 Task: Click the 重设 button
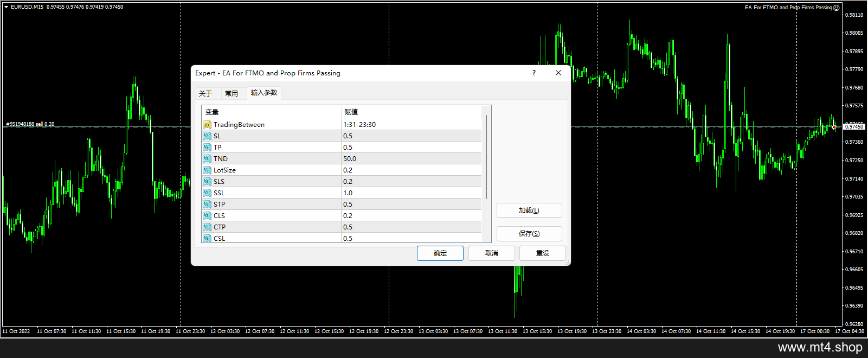click(x=543, y=253)
